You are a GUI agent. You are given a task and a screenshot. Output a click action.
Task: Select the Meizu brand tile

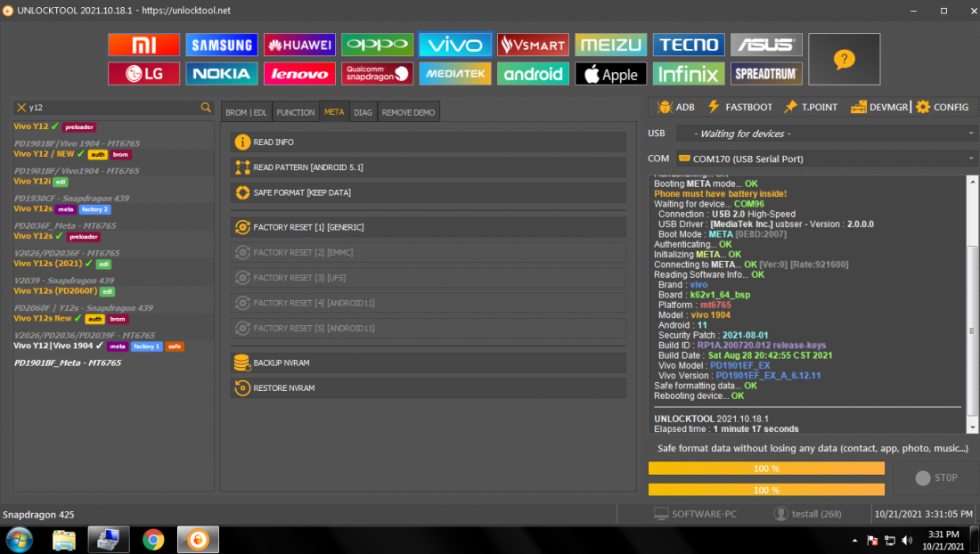[610, 45]
